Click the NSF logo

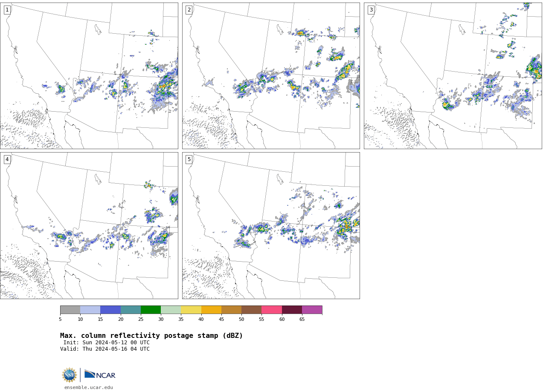coord(70,375)
